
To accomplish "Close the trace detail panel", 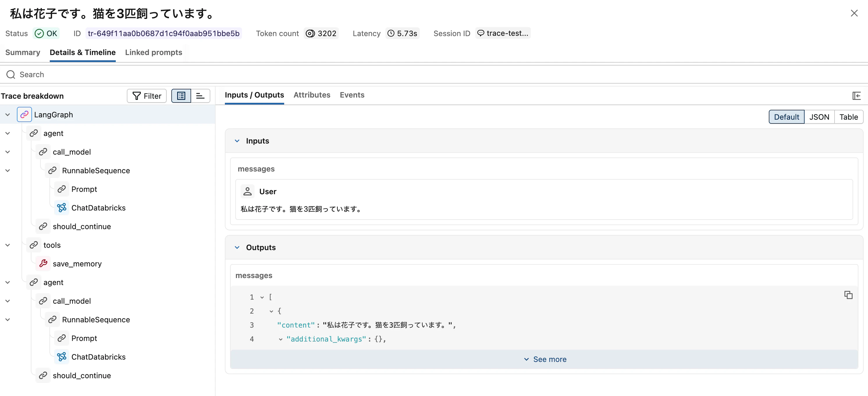I will 854,13.
